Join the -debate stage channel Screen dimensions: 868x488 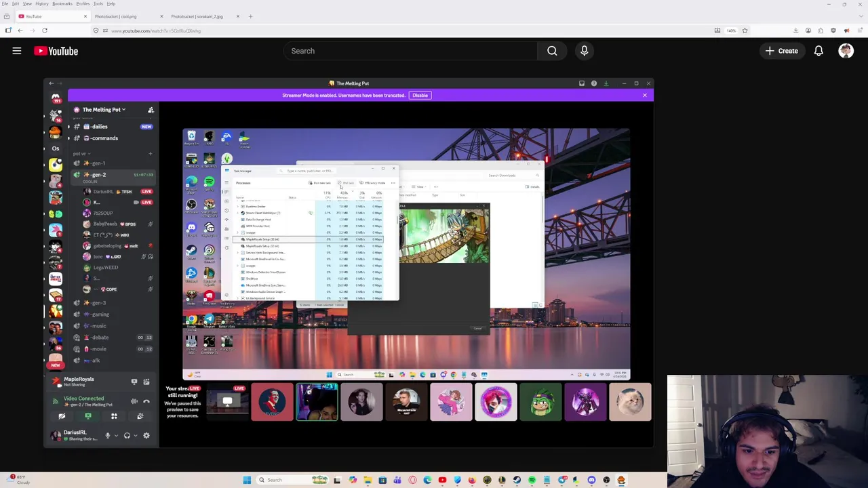click(113, 338)
